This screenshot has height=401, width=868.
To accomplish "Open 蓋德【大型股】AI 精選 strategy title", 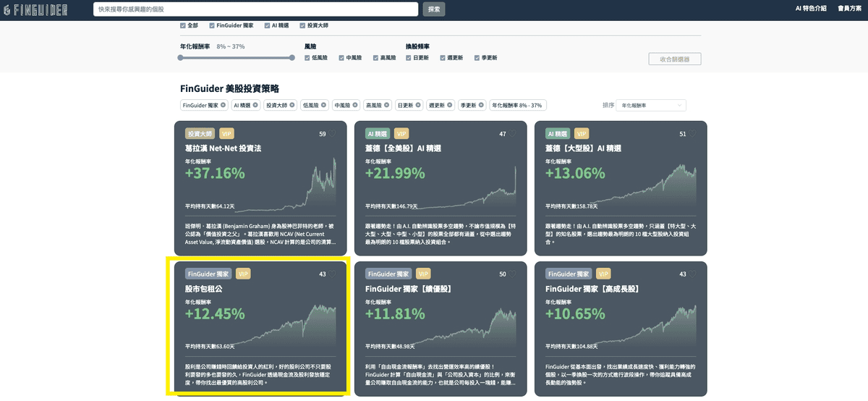I will coord(583,148).
